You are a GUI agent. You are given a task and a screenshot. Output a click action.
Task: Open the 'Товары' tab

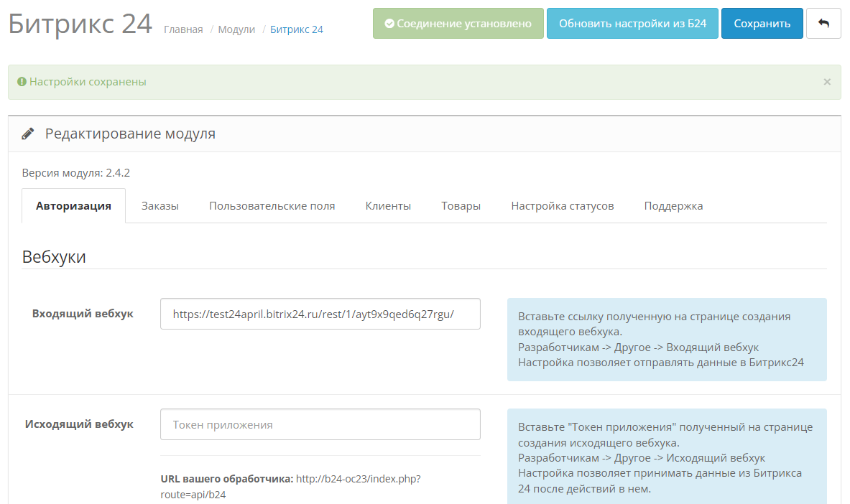click(x=461, y=206)
